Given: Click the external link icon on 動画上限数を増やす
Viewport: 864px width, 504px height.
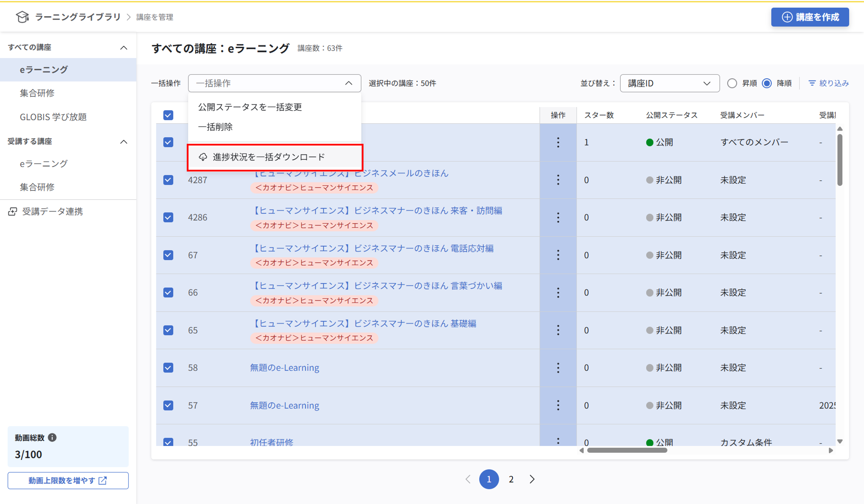Looking at the screenshot, I should [103, 480].
